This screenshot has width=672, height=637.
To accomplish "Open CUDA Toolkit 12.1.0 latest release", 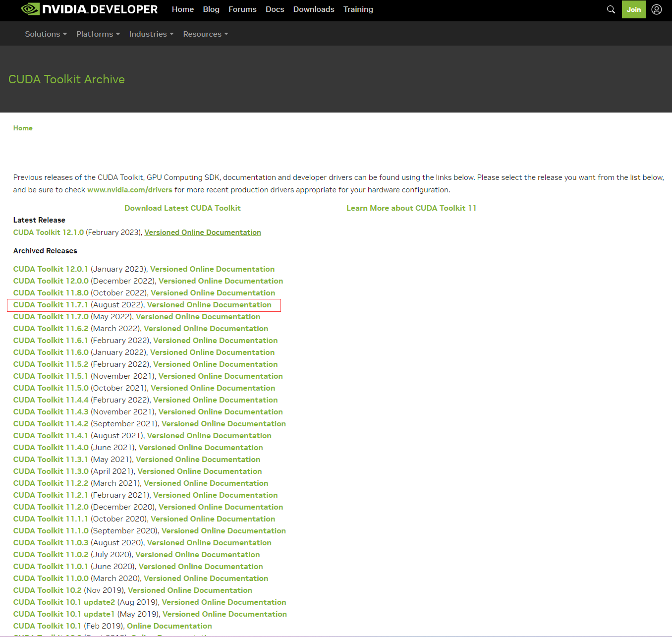I will pyautogui.click(x=49, y=232).
